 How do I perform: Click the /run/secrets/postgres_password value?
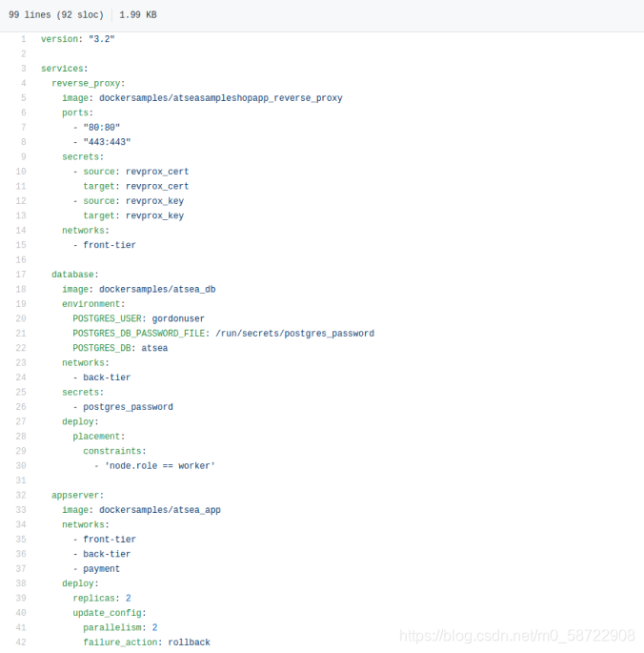coord(294,333)
